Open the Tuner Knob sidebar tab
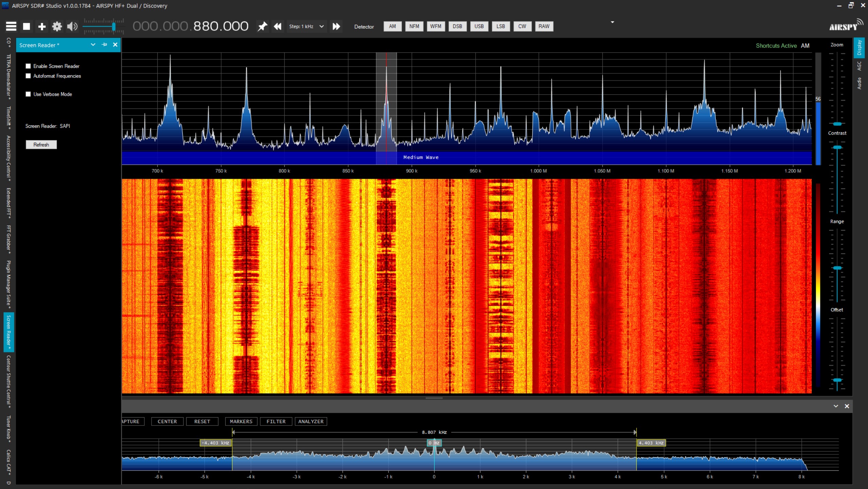Image resolution: width=868 pixels, height=489 pixels. 8,429
